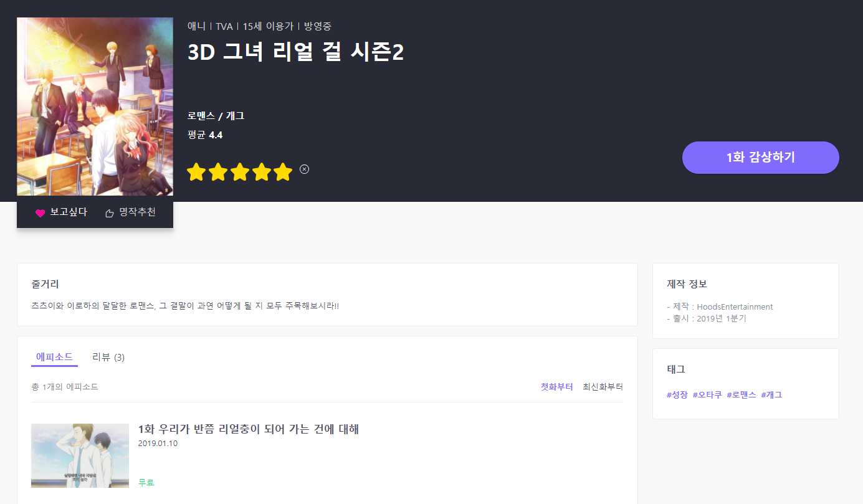Clear rating with the circled X icon
Image resolution: width=863 pixels, height=504 pixels.
pos(304,169)
